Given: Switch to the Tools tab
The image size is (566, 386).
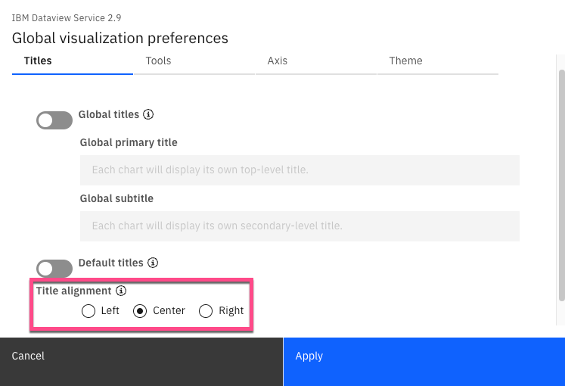Looking at the screenshot, I should click(x=195, y=61).
